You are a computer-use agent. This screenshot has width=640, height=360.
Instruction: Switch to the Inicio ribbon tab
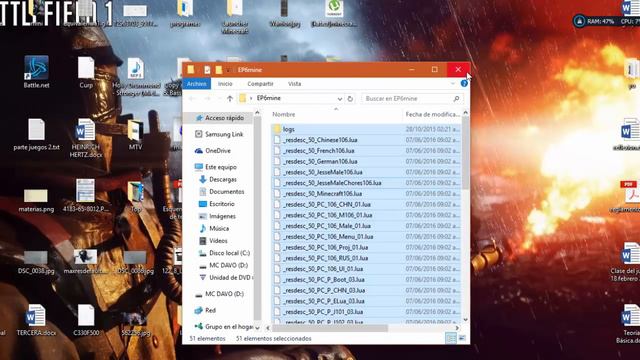coord(225,84)
